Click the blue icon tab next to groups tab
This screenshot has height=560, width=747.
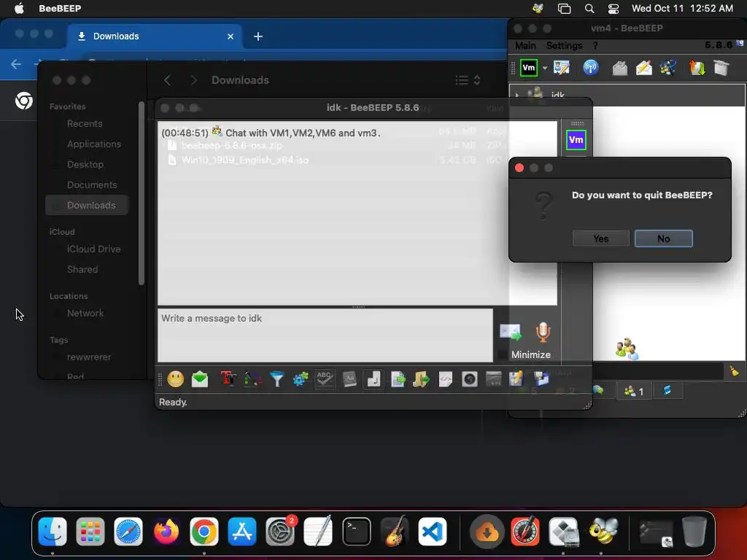[x=667, y=391]
